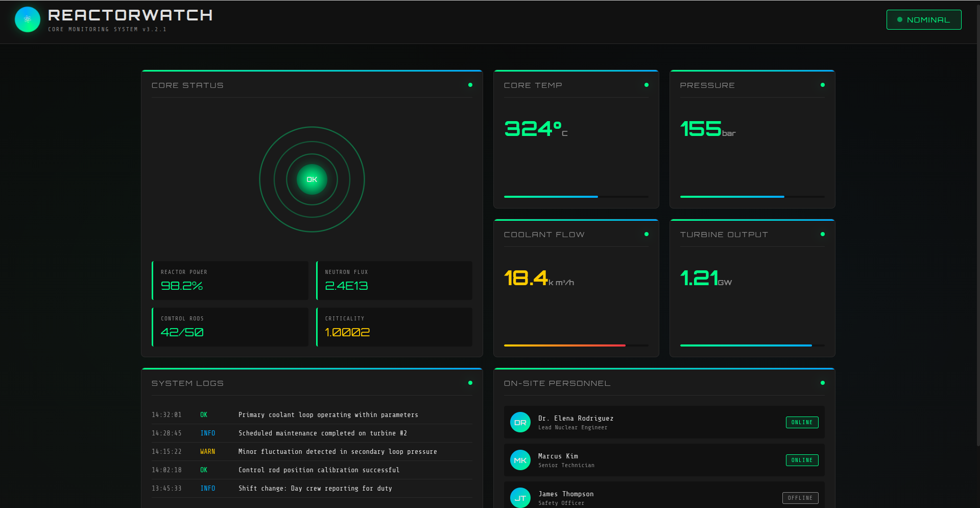This screenshot has height=508, width=980.
Task: Click the Pressure panel status dot
Action: coord(823,85)
